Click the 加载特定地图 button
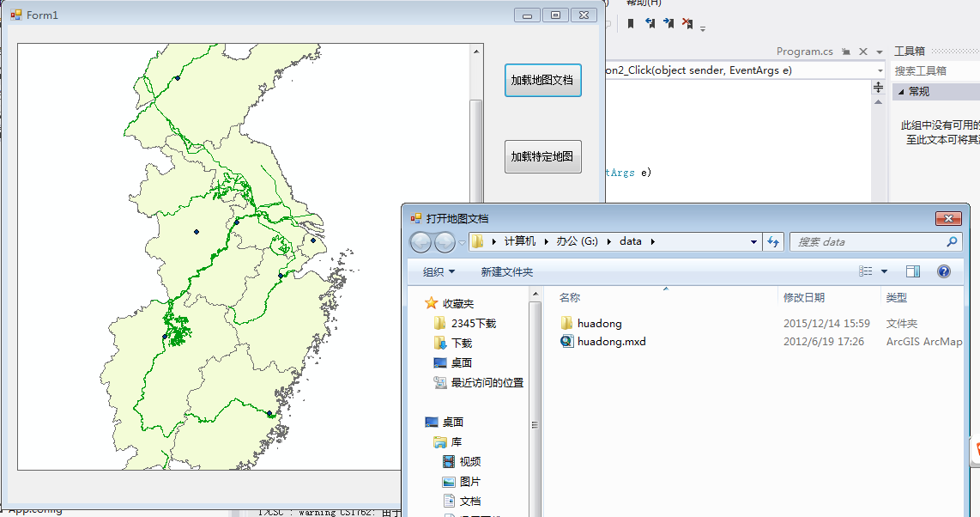 pyautogui.click(x=542, y=156)
